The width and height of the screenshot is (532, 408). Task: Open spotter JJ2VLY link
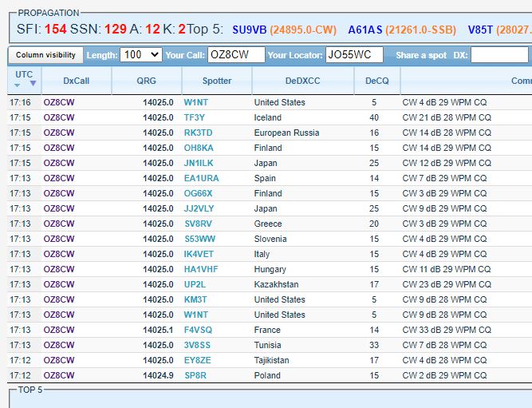(x=199, y=208)
